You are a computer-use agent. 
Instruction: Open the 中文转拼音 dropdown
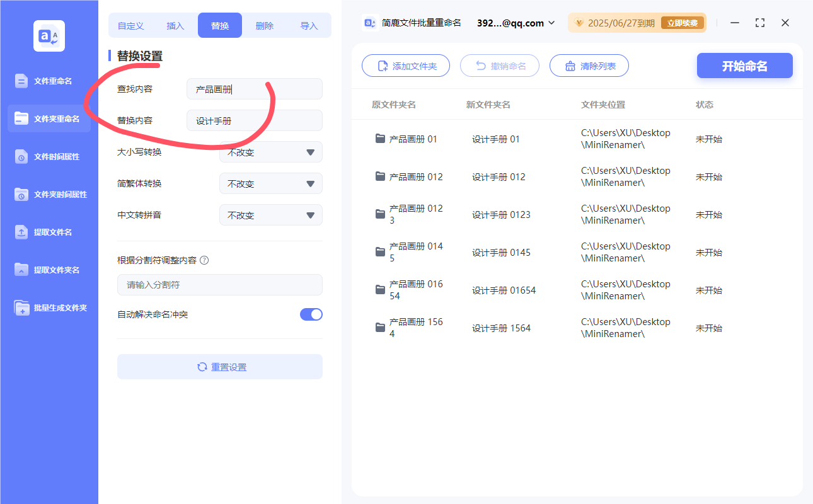coord(270,215)
